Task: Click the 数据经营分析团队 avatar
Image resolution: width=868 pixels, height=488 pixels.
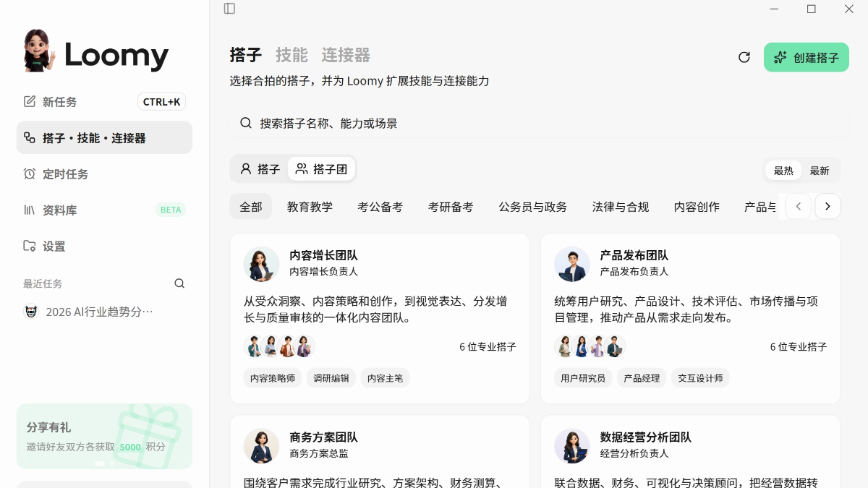Action: 572,445
